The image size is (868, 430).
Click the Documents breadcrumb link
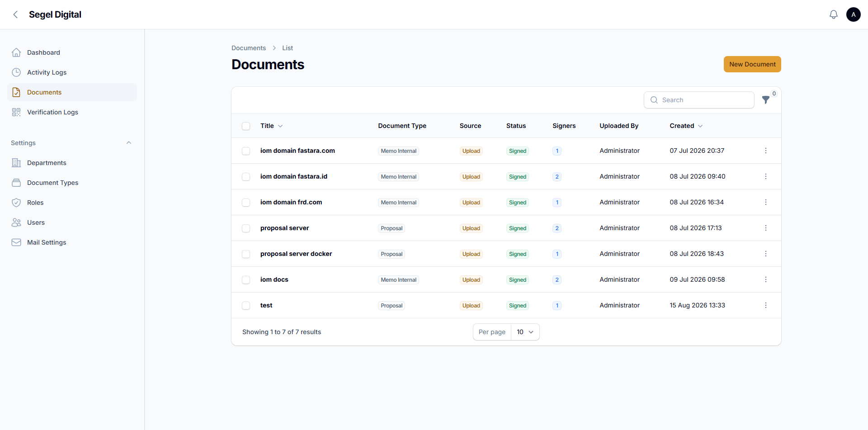pyautogui.click(x=249, y=48)
